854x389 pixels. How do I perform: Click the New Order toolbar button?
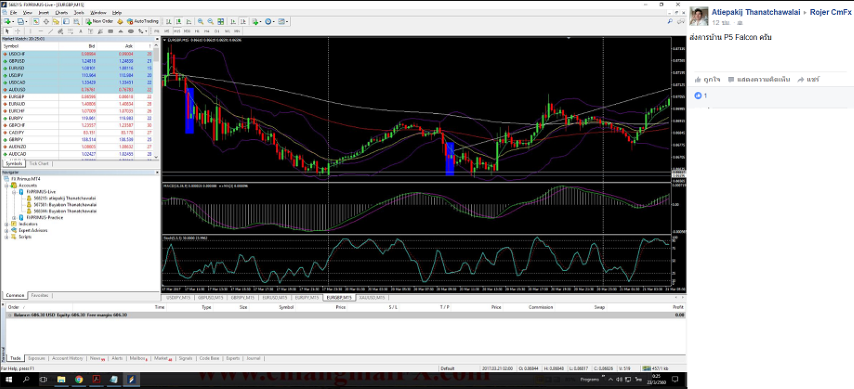pos(99,21)
